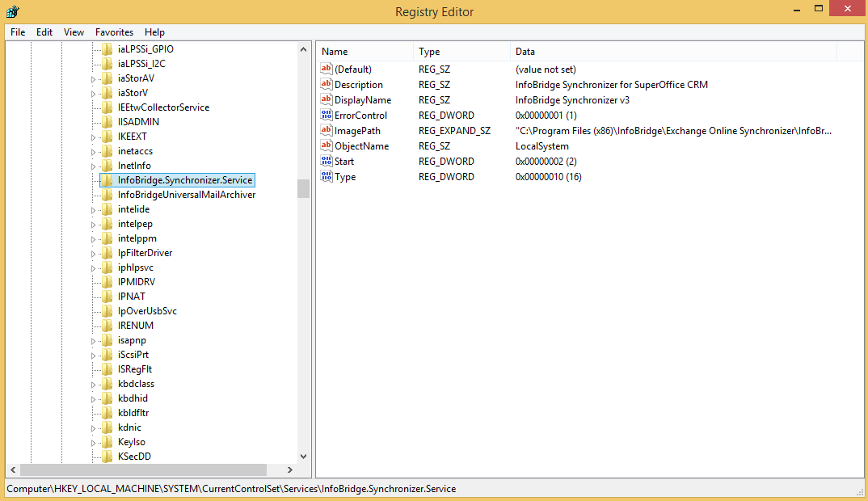This screenshot has width=868, height=501.
Task: Click folder icon of IpOverUsbSvc key
Action: pyautogui.click(x=107, y=310)
